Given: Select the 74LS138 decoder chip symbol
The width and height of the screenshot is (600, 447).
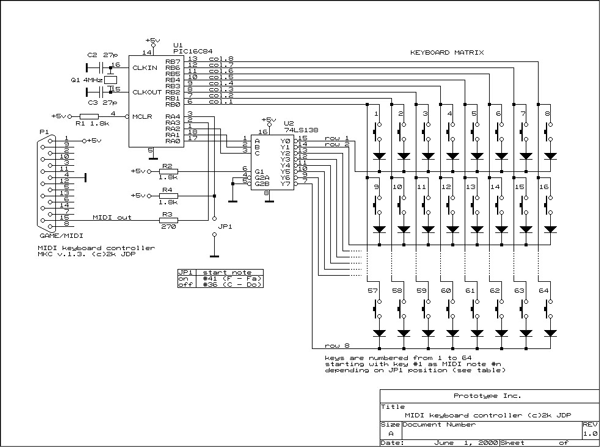Looking at the screenshot, I should pos(272,162).
